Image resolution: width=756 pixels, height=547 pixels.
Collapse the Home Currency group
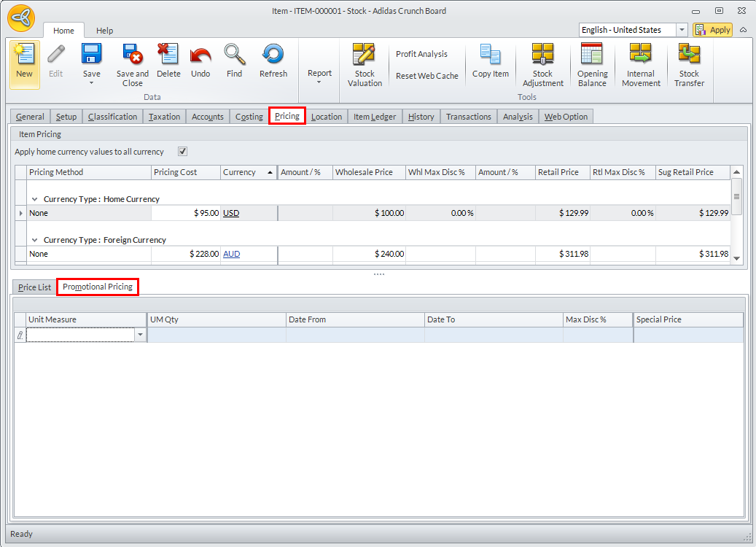(x=34, y=199)
